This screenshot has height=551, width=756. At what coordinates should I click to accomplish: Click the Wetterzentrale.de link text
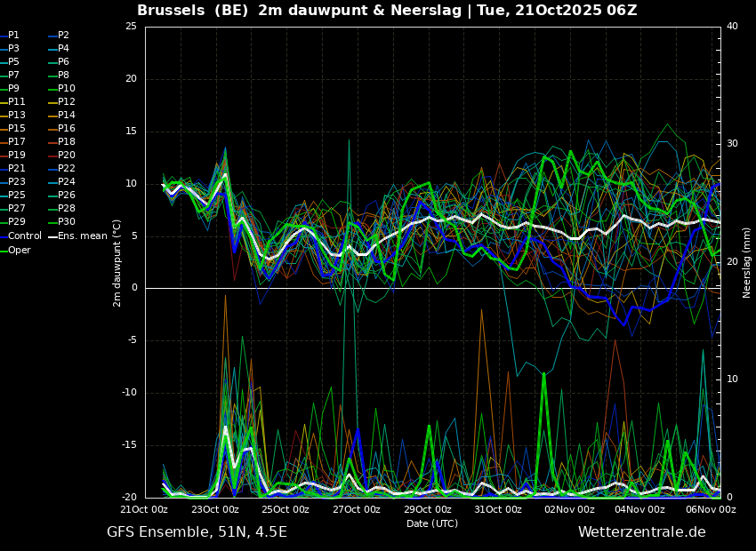tap(641, 532)
